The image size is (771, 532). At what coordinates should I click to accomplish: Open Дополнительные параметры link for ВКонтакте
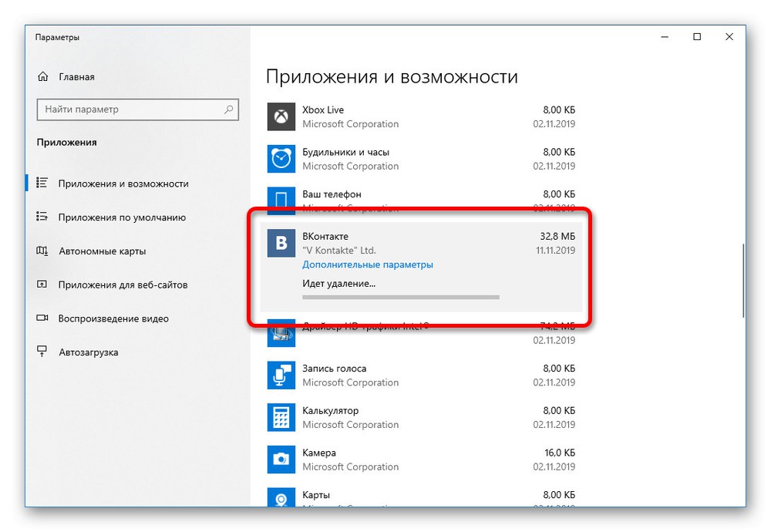(368, 264)
